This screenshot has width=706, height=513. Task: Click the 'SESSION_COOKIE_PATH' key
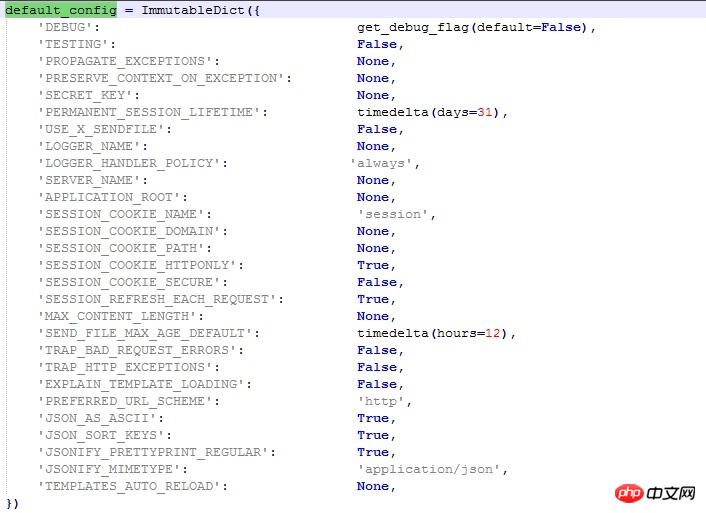point(121,249)
